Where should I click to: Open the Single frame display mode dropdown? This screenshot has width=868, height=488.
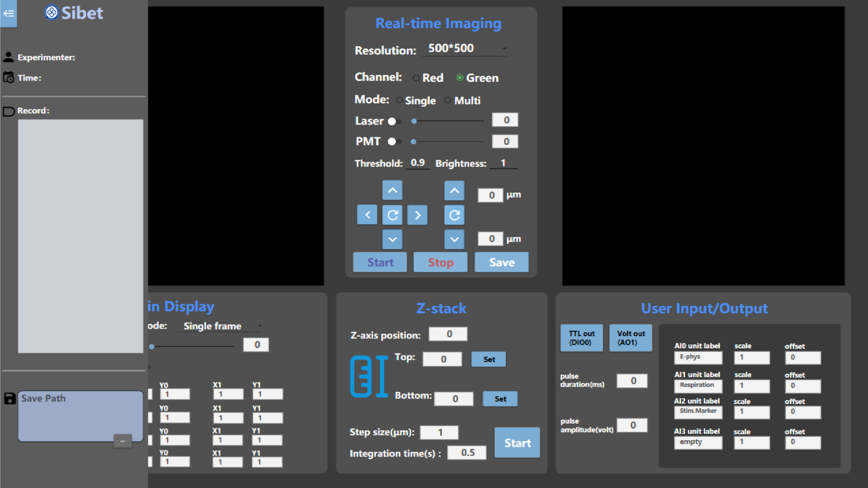pyautogui.click(x=220, y=326)
